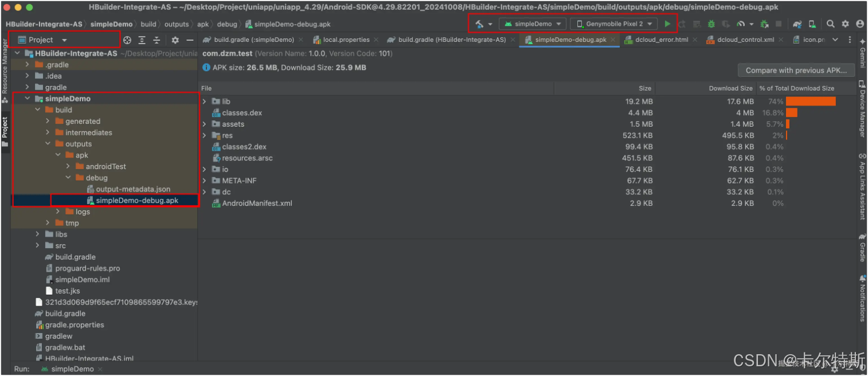Select AndroidManifest.xml in the APK analyzer
Image resolution: width=868 pixels, height=376 pixels.
coord(257,203)
